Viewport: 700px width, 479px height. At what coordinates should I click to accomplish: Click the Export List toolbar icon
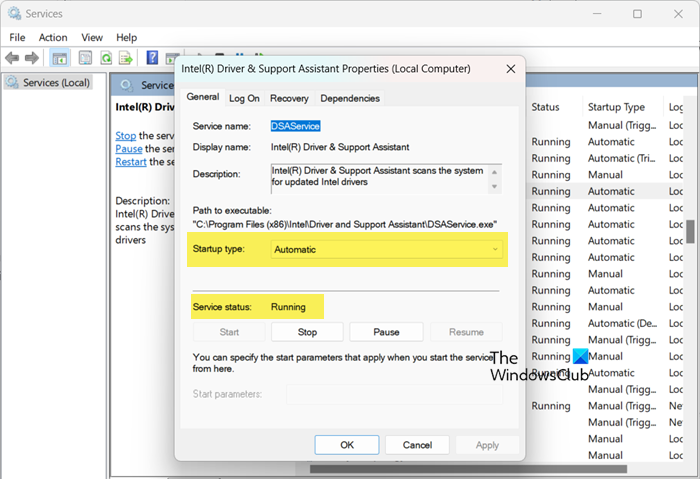(126, 58)
